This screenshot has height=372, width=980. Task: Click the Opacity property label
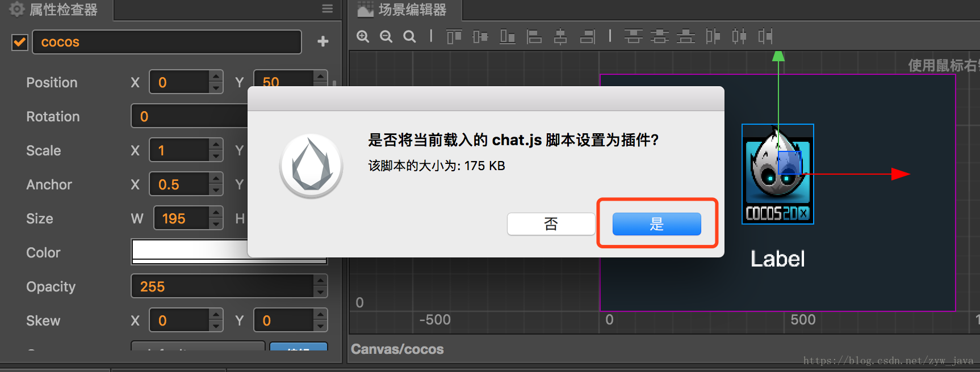pos(51,287)
